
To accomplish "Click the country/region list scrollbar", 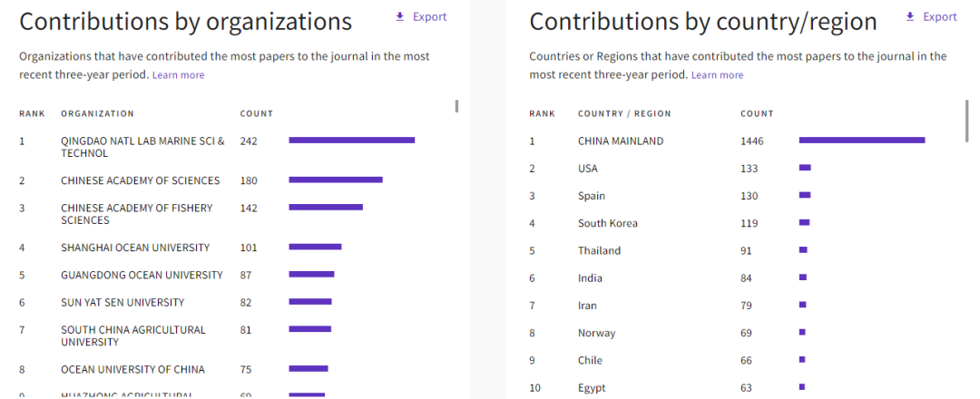I will point(967,121).
